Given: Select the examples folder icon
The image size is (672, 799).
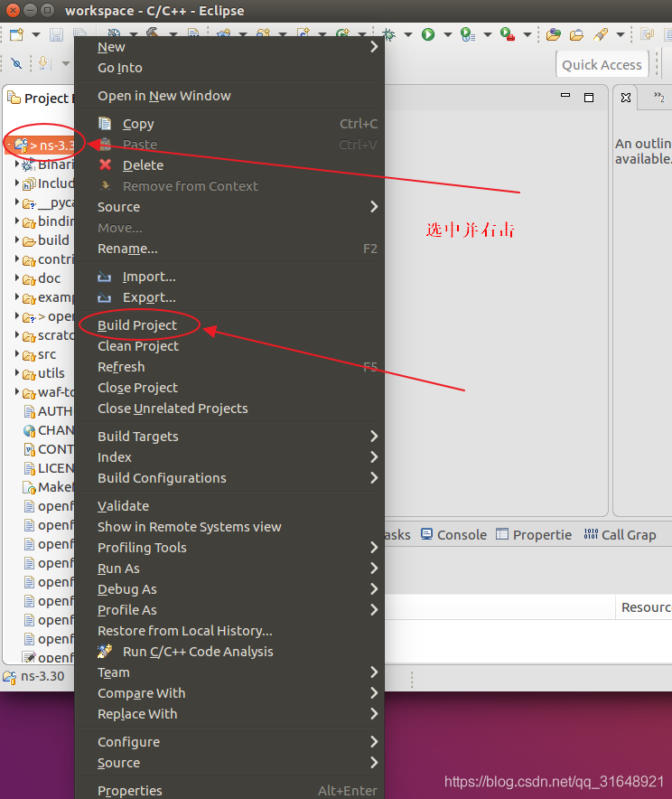Looking at the screenshot, I should click(x=29, y=298).
